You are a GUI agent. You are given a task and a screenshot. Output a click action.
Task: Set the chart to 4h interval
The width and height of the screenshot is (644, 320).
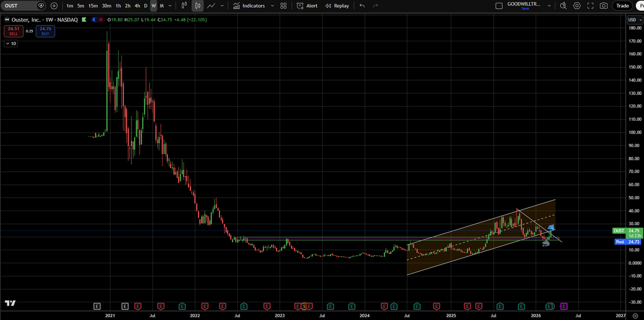click(x=136, y=6)
